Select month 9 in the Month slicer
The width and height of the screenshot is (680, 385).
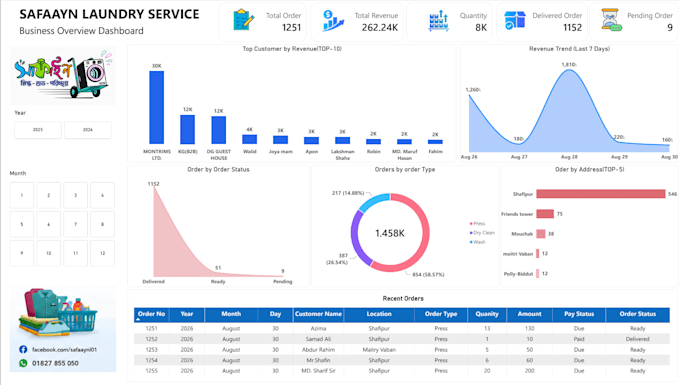[22, 253]
